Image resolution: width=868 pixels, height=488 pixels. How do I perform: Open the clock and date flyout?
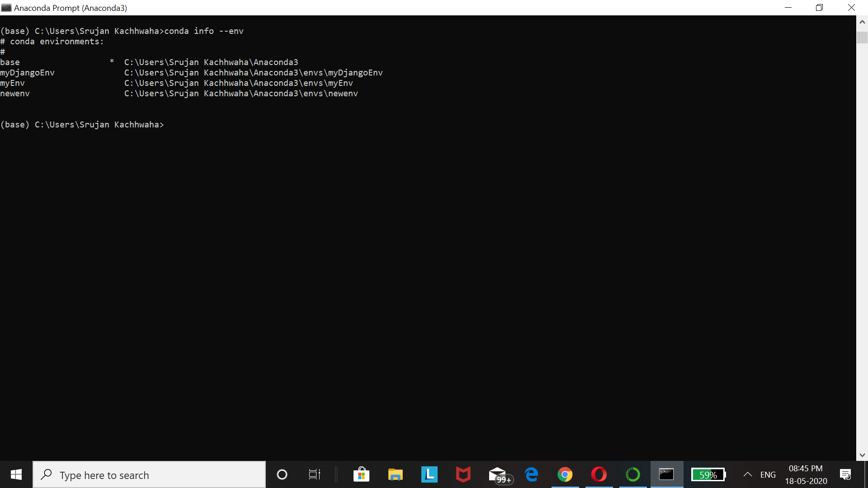[x=806, y=474]
